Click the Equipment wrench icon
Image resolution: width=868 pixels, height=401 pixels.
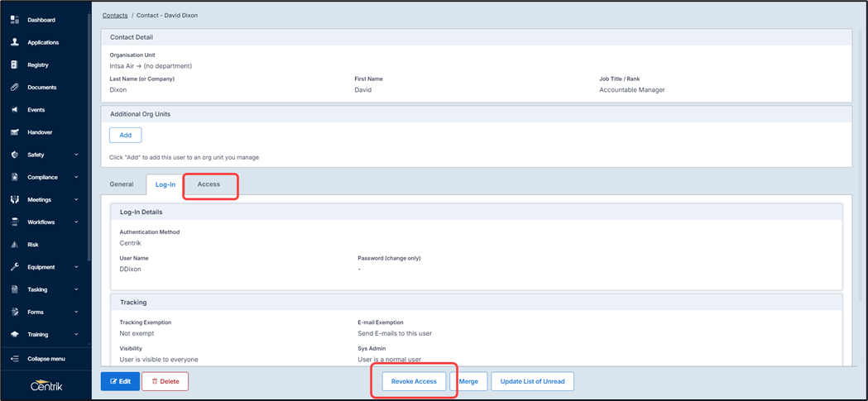tap(15, 267)
